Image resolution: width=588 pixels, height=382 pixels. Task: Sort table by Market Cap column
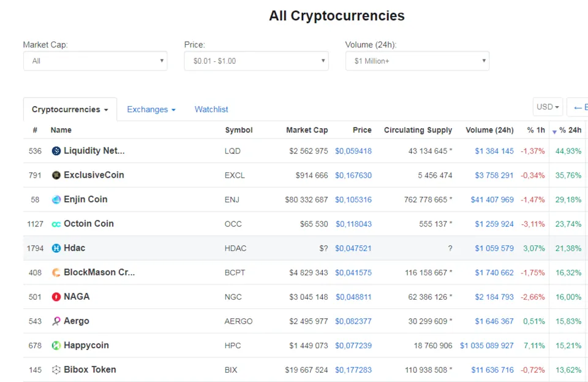click(307, 130)
